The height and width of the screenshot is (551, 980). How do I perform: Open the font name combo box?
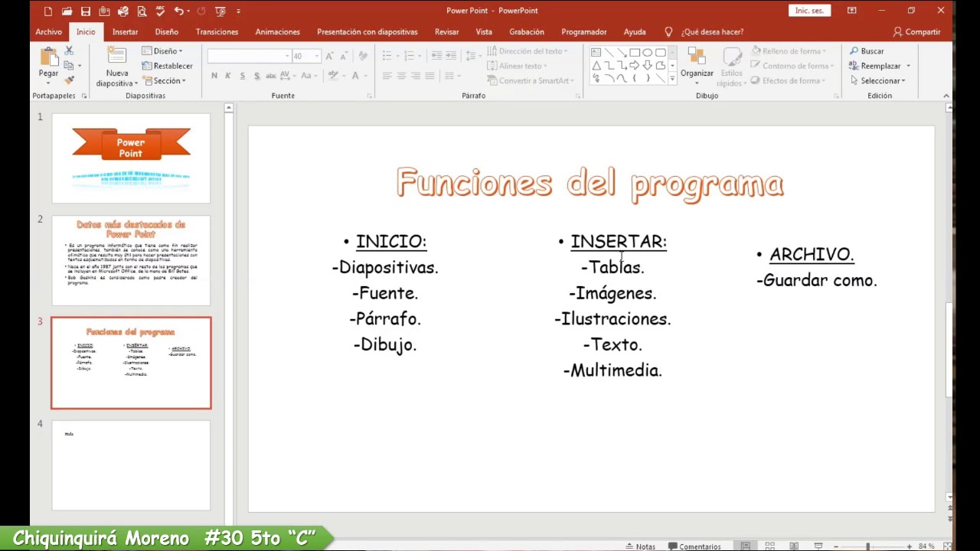[249, 56]
